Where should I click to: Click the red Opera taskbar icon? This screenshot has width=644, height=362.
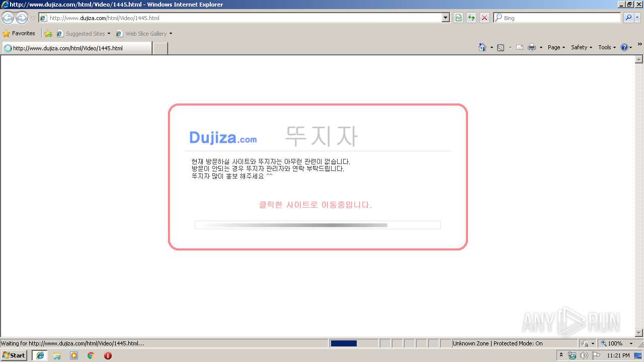tap(108, 355)
